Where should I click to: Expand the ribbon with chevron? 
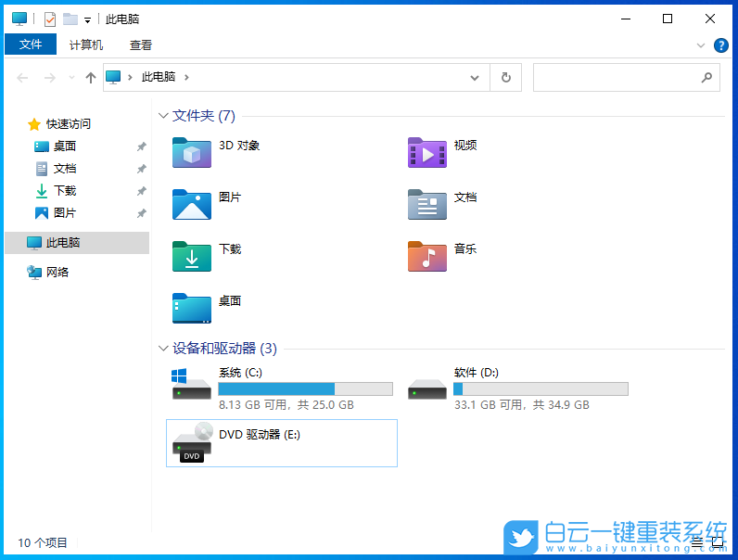[701, 45]
